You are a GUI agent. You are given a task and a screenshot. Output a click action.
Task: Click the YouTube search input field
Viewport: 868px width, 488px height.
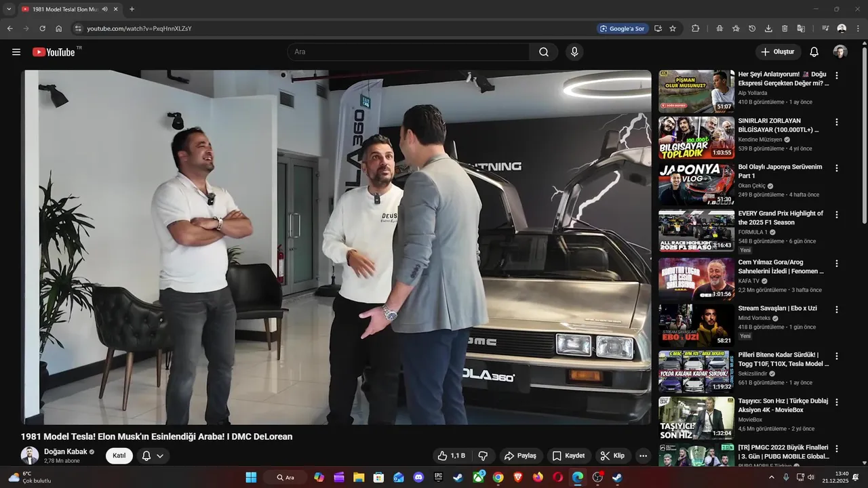coord(409,52)
